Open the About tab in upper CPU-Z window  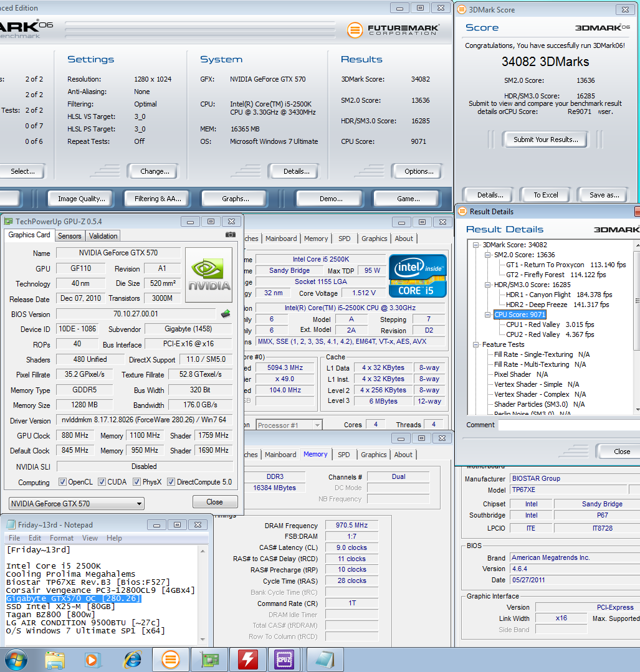(404, 239)
